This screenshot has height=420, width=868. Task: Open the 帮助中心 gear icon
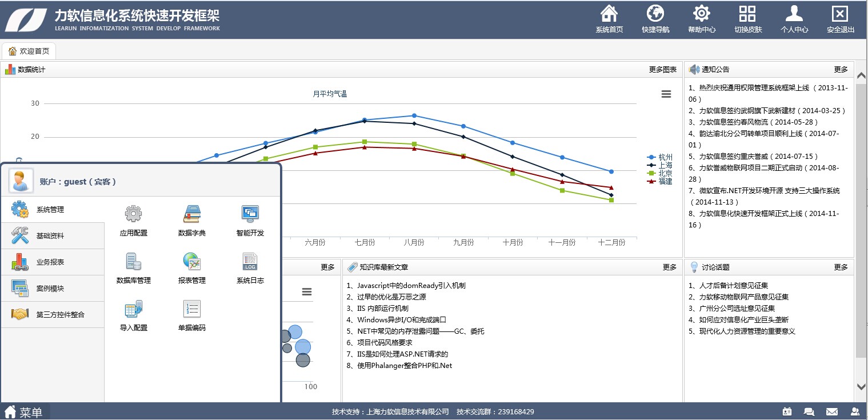[702, 13]
